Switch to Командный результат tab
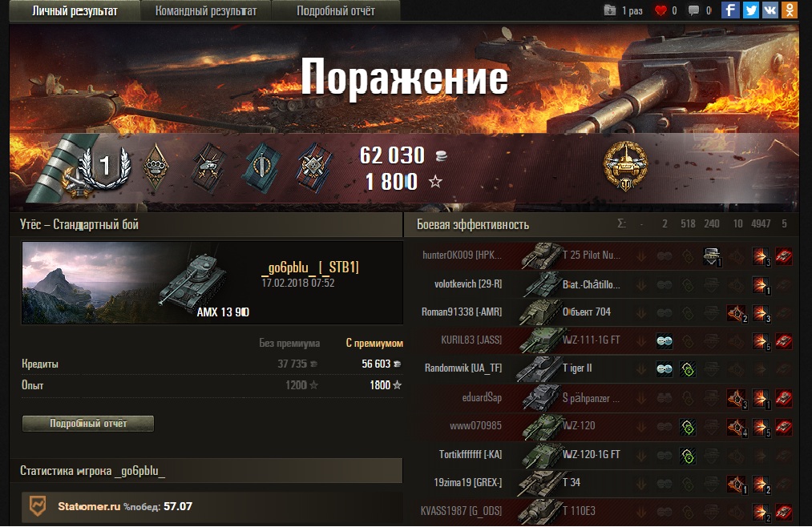This screenshot has height=527, width=812. (x=206, y=11)
